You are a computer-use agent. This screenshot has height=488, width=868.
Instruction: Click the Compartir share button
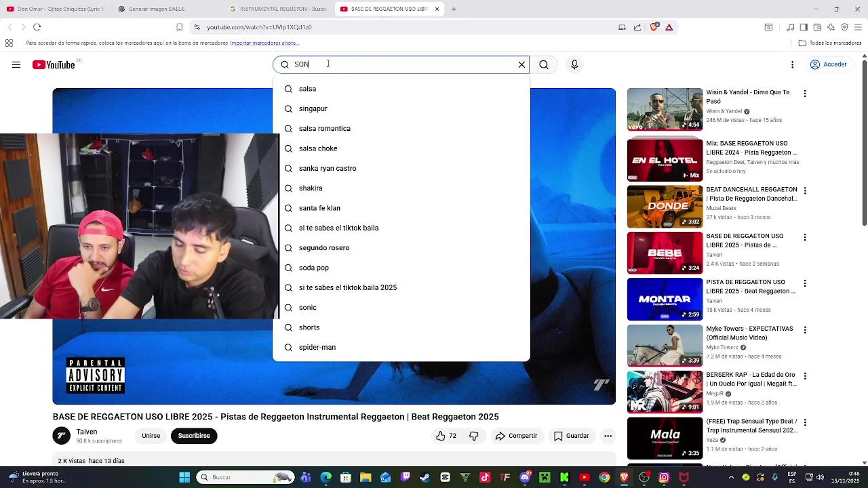(x=516, y=436)
